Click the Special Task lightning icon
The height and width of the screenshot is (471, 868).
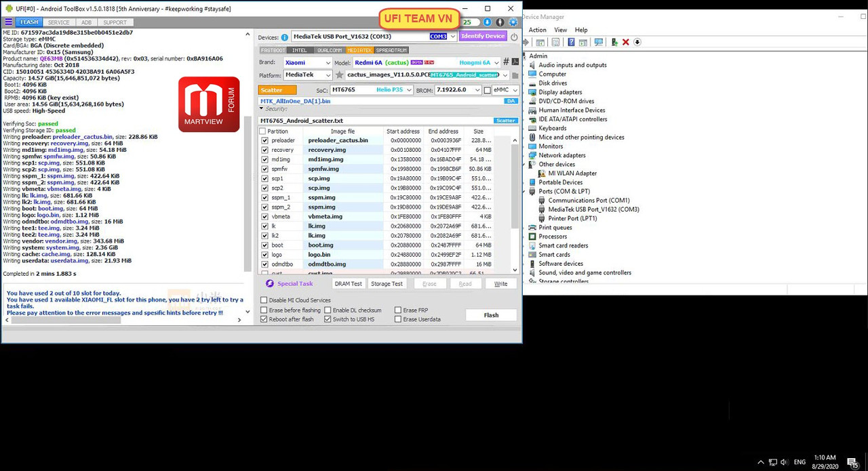tap(270, 284)
